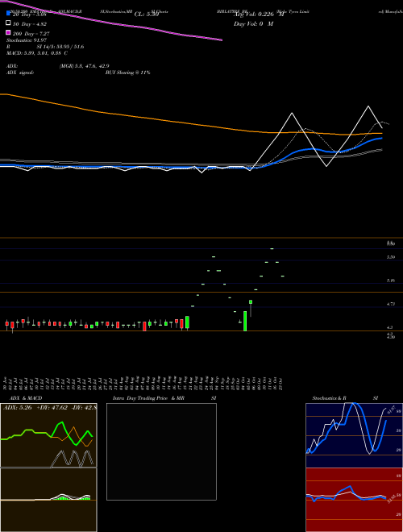Viewport: 403px width, 532px height.
Task: Click the 5.16 price axis label
Action: [x=391, y=281]
